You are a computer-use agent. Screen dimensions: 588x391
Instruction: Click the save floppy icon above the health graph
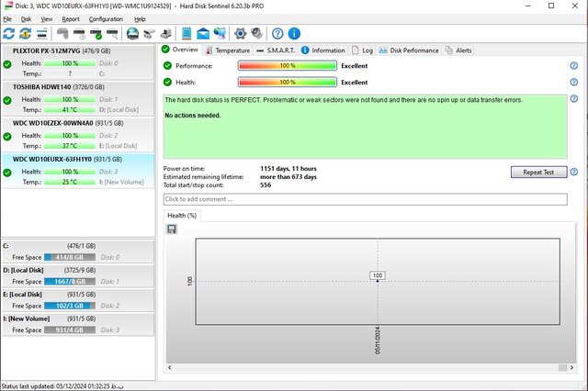172,229
